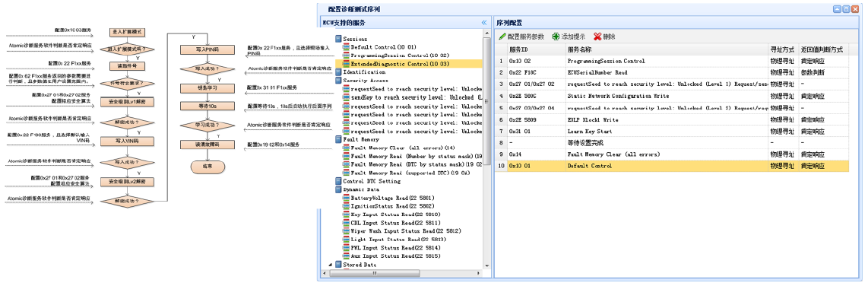Click the pencil icon for 配置服务参数
The width and height of the screenshot is (868, 286).
click(x=502, y=37)
